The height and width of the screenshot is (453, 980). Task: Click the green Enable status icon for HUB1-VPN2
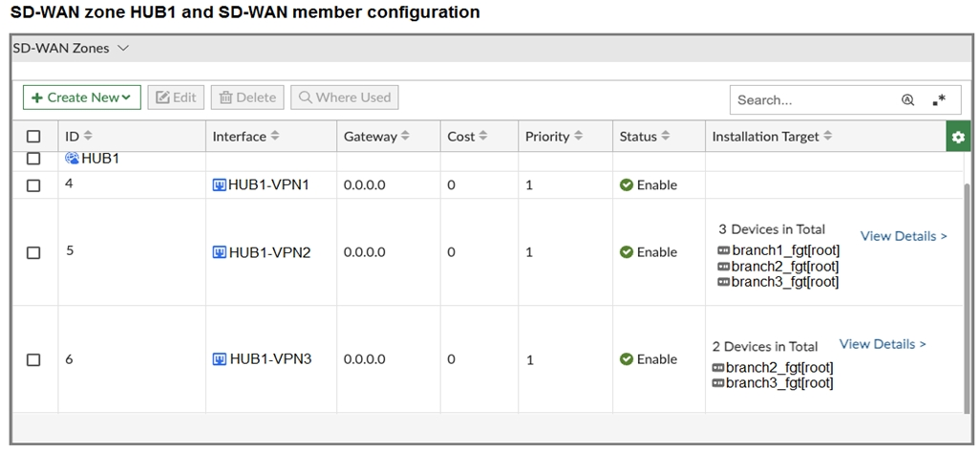627,252
